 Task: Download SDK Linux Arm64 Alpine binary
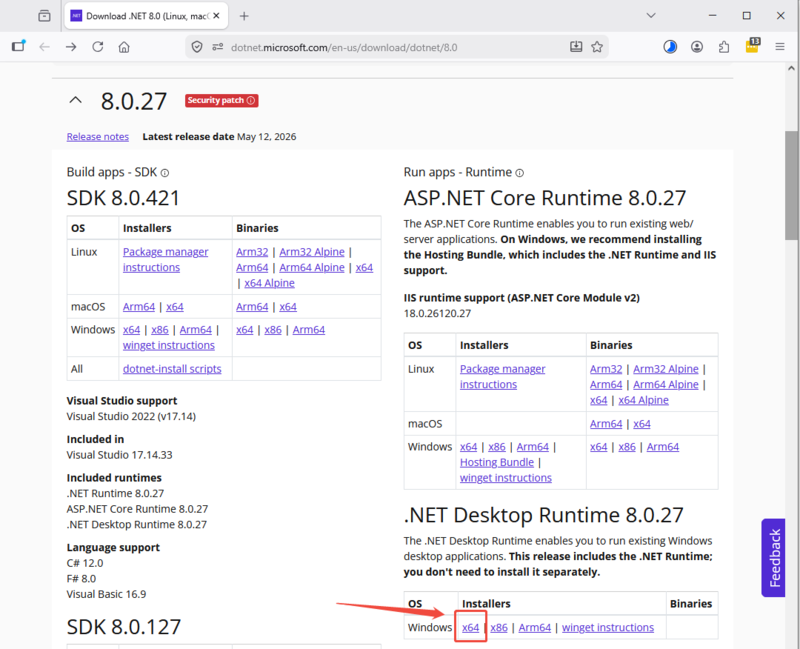pos(312,267)
